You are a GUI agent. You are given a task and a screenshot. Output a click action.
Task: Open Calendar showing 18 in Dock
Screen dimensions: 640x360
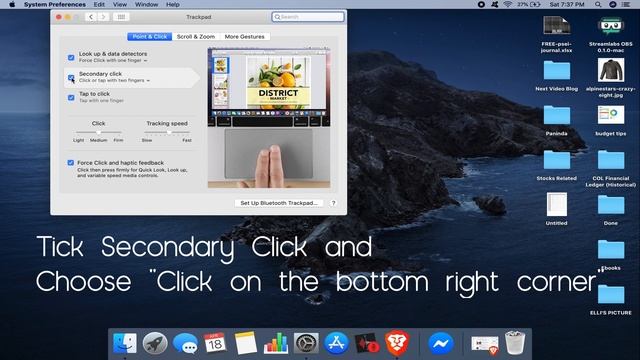[215, 343]
